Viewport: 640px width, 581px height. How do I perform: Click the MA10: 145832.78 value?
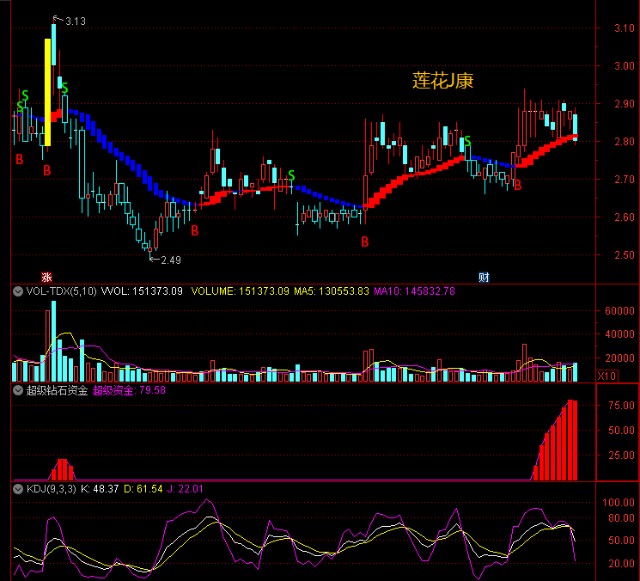414,291
